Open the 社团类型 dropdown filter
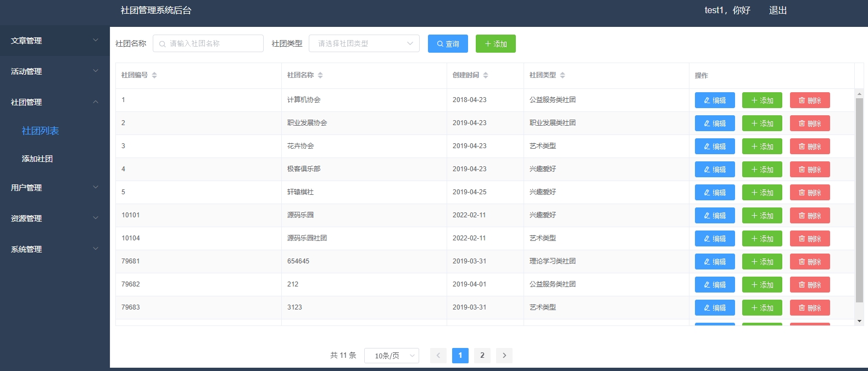868x371 pixels. tap(364, 43)
